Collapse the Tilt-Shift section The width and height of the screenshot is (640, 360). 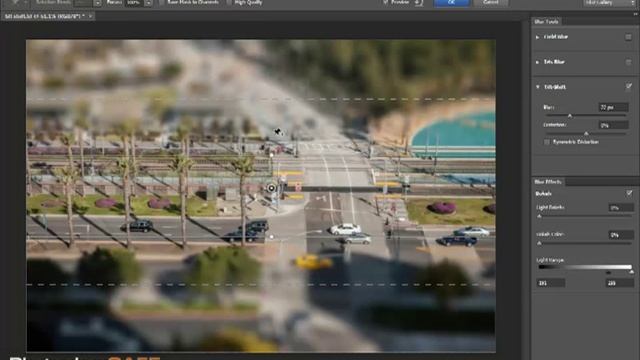pos(538,87)
